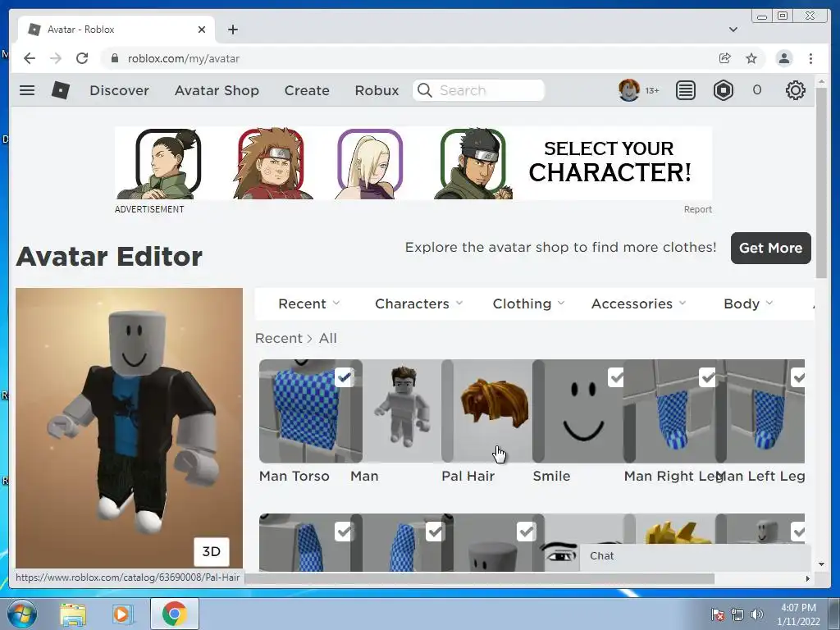This screenshot has height=630, width=840.
Task: Open Robux in navigation
Action: coord(377,90)
